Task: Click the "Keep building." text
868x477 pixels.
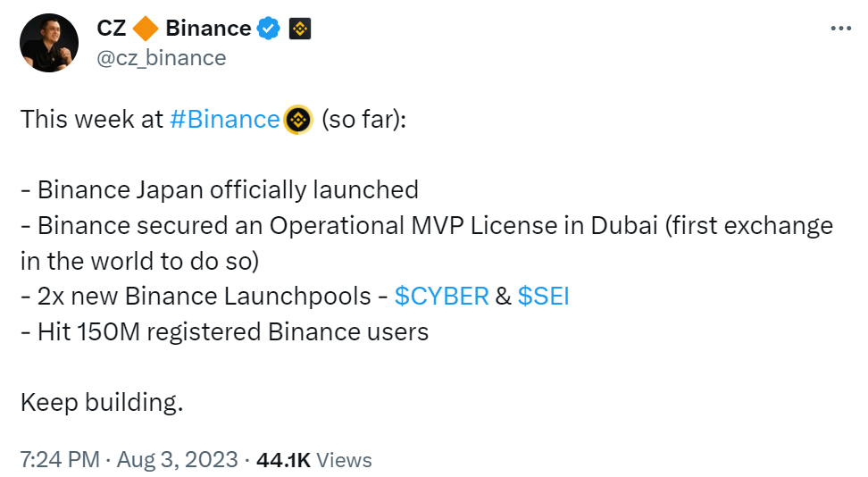Action: click(102, 402)
